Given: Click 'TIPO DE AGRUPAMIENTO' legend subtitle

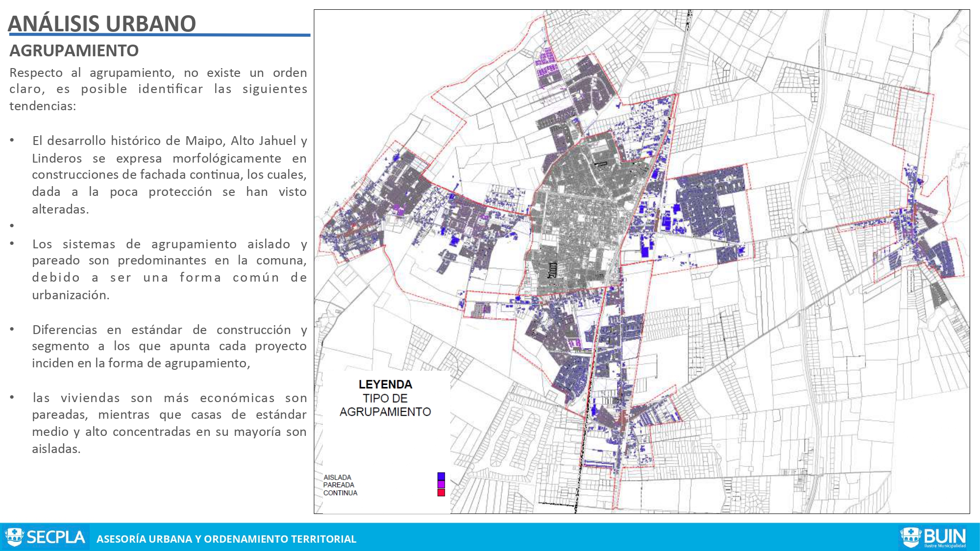Looking at the screenshot, I should pyautogui.click(x=385, y=405).
